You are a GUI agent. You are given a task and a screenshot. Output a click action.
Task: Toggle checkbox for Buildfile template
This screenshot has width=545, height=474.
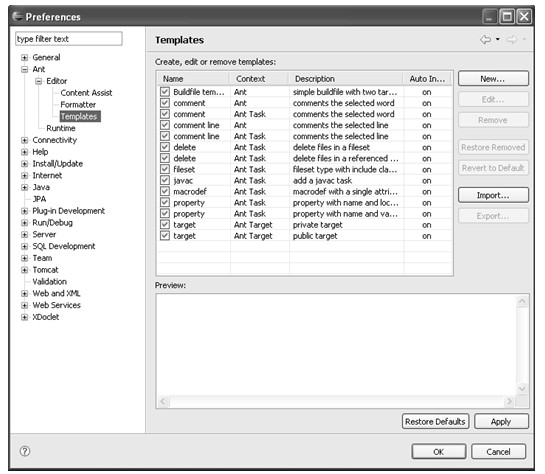click(x=165, y=92)
